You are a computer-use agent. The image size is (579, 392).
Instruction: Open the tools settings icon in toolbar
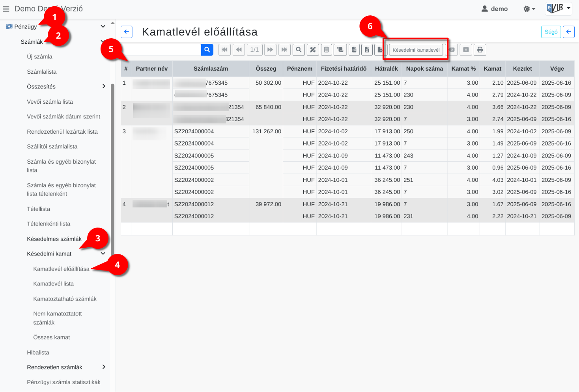[x=313, y=50]
